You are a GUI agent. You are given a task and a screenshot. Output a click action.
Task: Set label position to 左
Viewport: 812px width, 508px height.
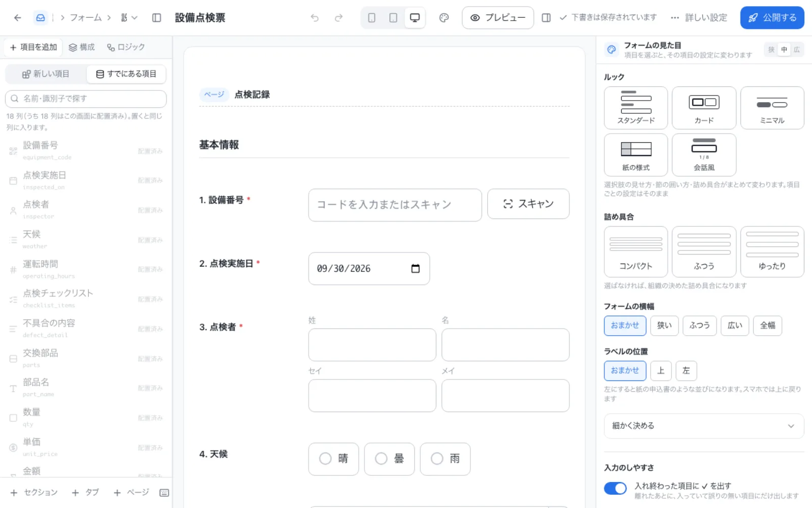[686, 371]
